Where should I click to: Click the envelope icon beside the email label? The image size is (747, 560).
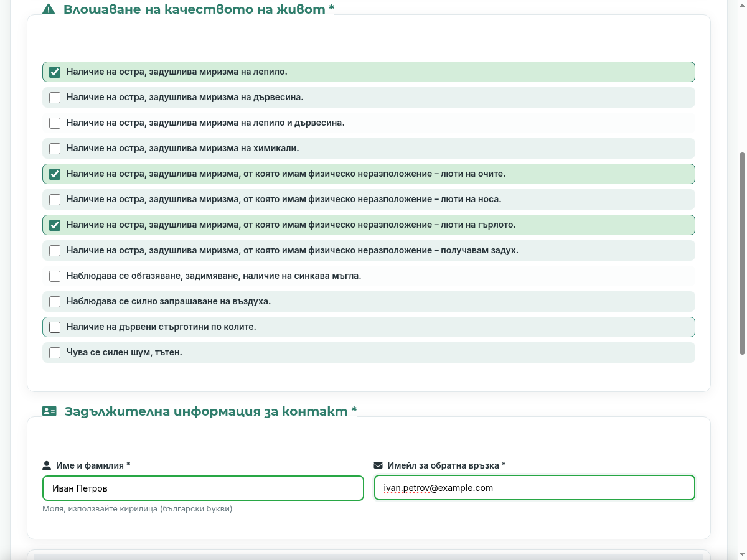(x=378, y=465)
